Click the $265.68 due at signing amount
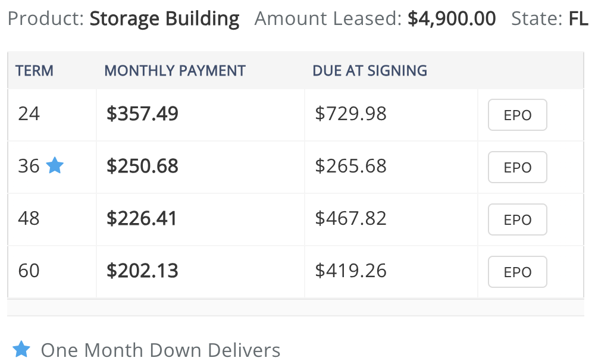595x364 pixels. [350, 166]
